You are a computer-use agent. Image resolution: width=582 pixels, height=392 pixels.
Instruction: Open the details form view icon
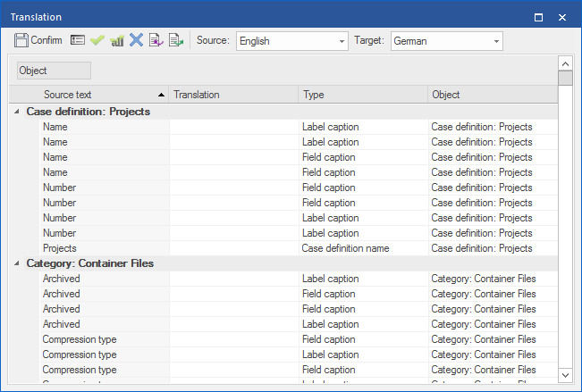tap(78, 40)
